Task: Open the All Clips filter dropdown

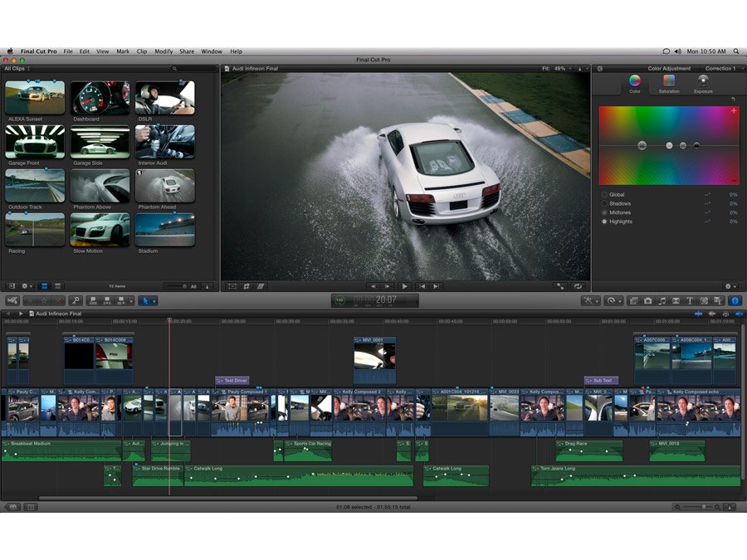Action: pos(16,69)
